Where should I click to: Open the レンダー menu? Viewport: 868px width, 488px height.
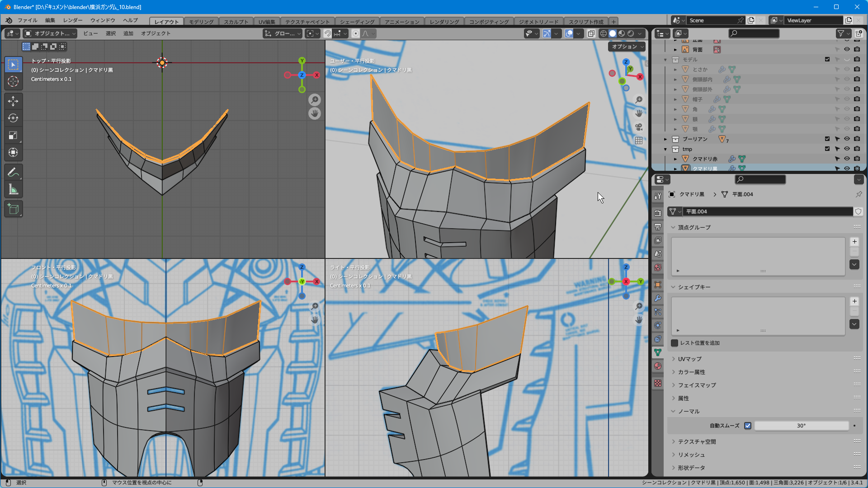click(x=73, y=20)
